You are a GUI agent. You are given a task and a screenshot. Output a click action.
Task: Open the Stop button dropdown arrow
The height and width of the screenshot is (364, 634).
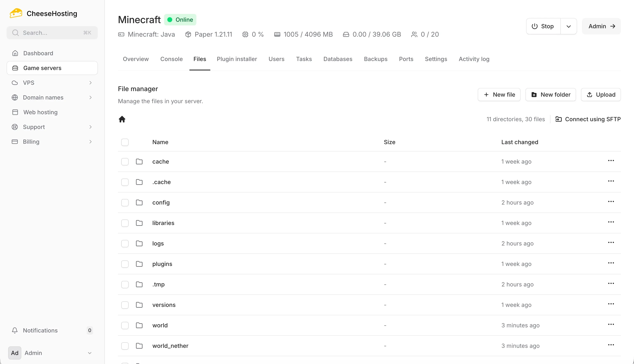[568, 26]
